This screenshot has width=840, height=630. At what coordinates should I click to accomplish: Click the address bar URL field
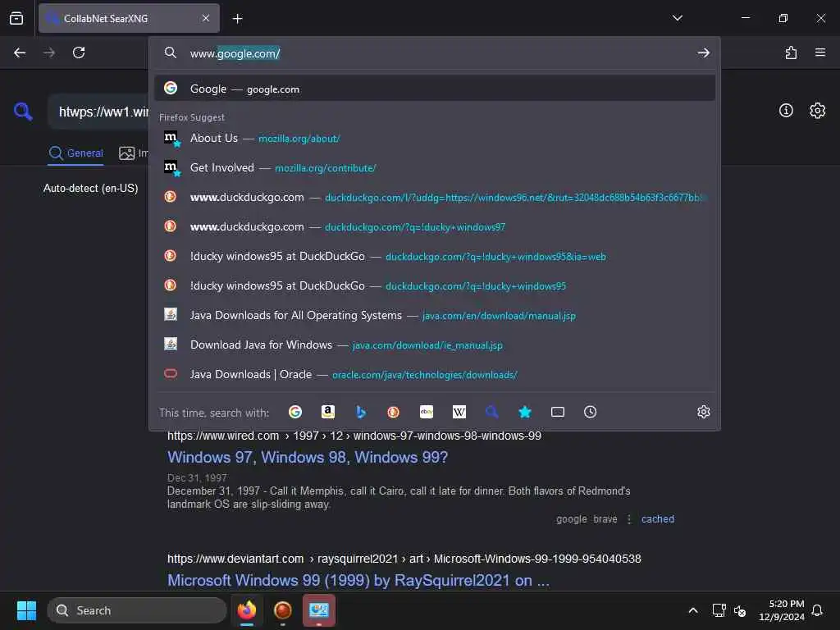(x=436, y=53)
